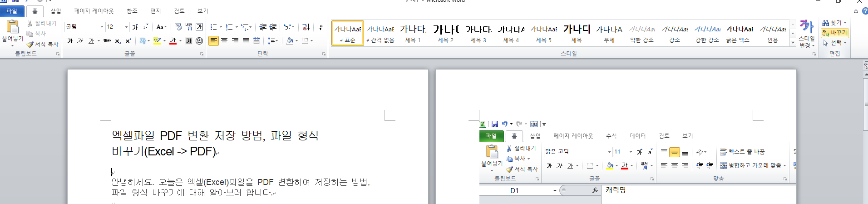This screenshot has width=868, height=204.
Task: Decrease paragraph indent in Word
Action: (263, 27)
